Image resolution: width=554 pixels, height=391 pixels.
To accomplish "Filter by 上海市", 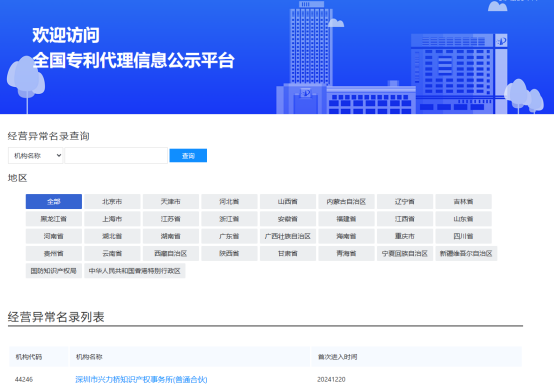I will pos(112,219).
